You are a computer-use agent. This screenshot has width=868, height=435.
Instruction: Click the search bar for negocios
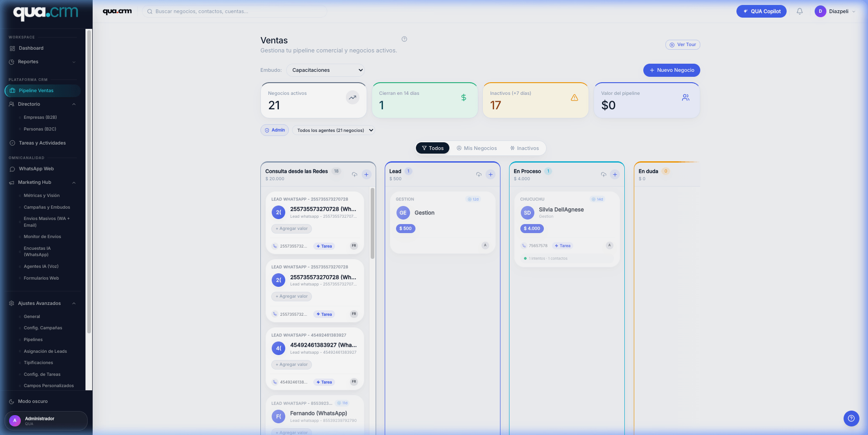click(x=235, y=11)
